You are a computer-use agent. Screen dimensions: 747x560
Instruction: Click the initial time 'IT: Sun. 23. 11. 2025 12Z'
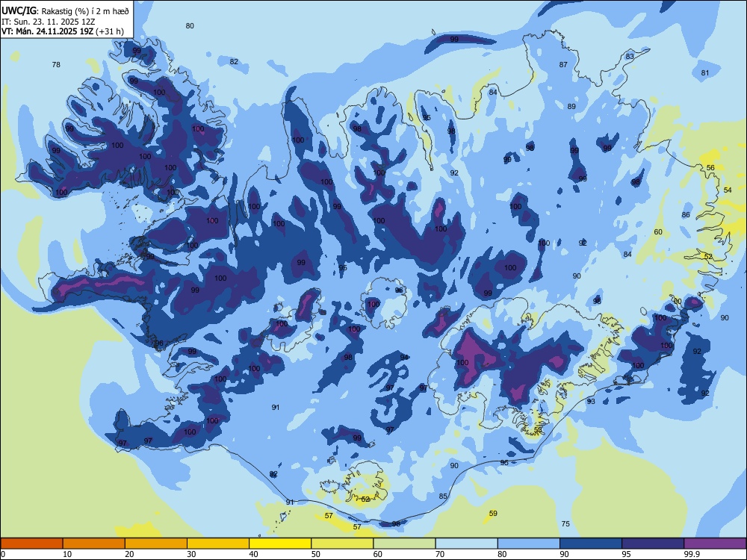tap(48, 22)
